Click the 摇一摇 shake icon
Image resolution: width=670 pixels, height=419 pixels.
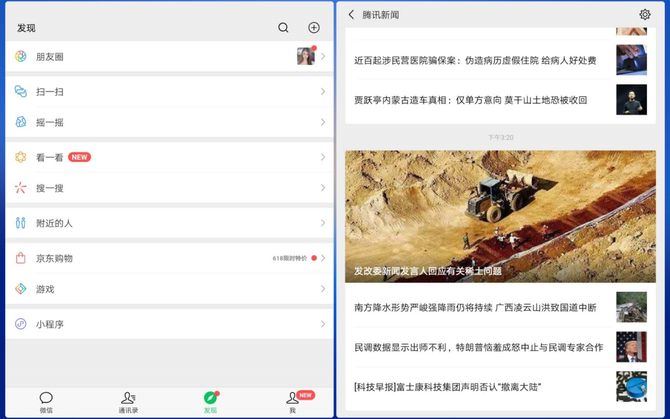pos(20,122)
